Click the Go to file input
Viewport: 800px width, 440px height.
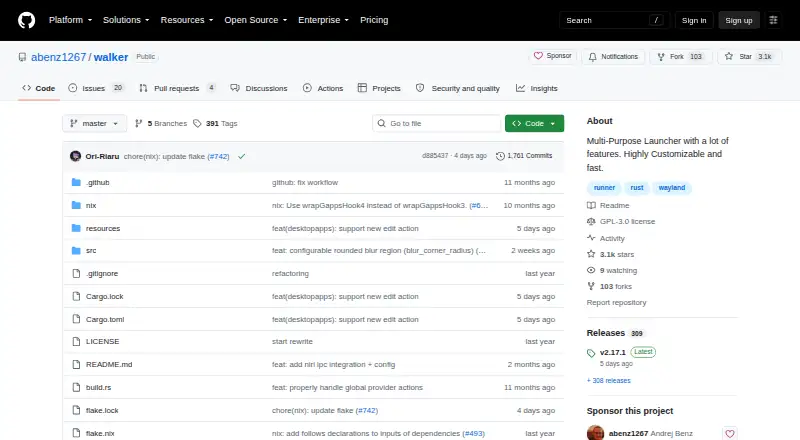[437, 124]
